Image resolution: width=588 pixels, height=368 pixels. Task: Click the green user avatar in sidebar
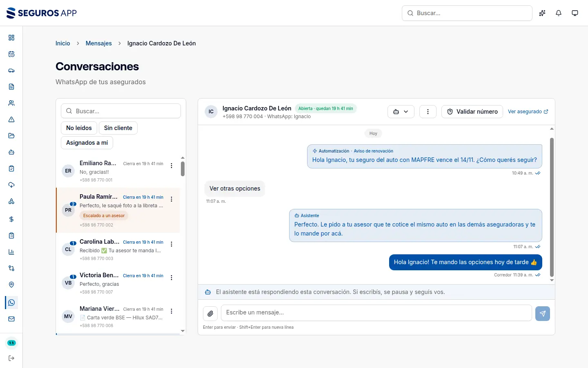click(x=11, y=343)
